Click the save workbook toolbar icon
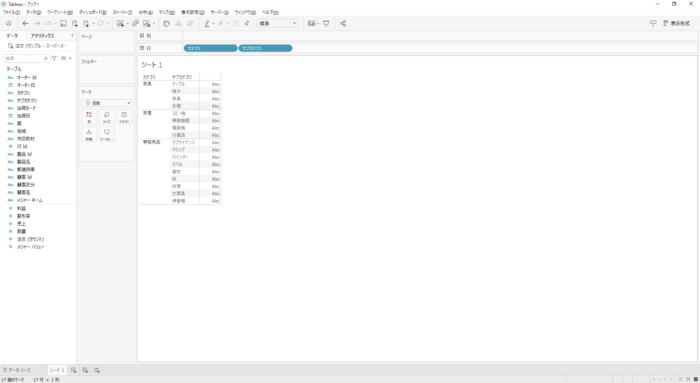Image resolution: width=700 pixels, height=383 pixels. point(63,24)
